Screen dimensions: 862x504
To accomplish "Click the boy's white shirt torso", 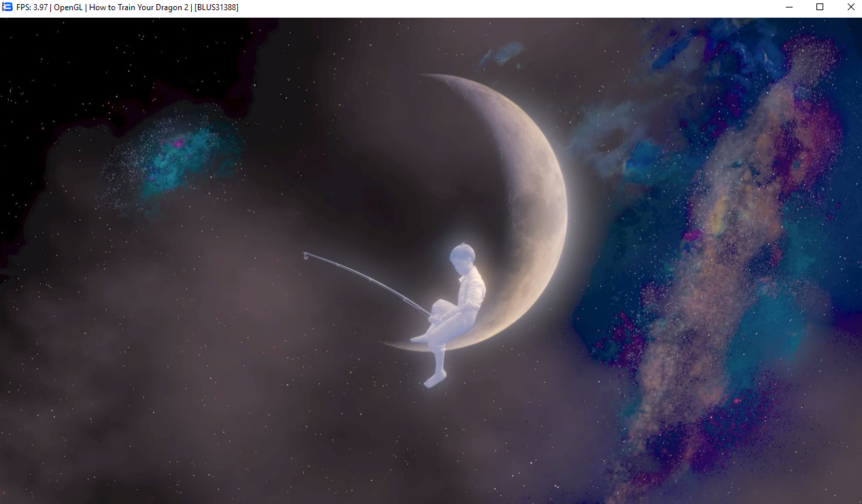I will (x=471, y=289).
